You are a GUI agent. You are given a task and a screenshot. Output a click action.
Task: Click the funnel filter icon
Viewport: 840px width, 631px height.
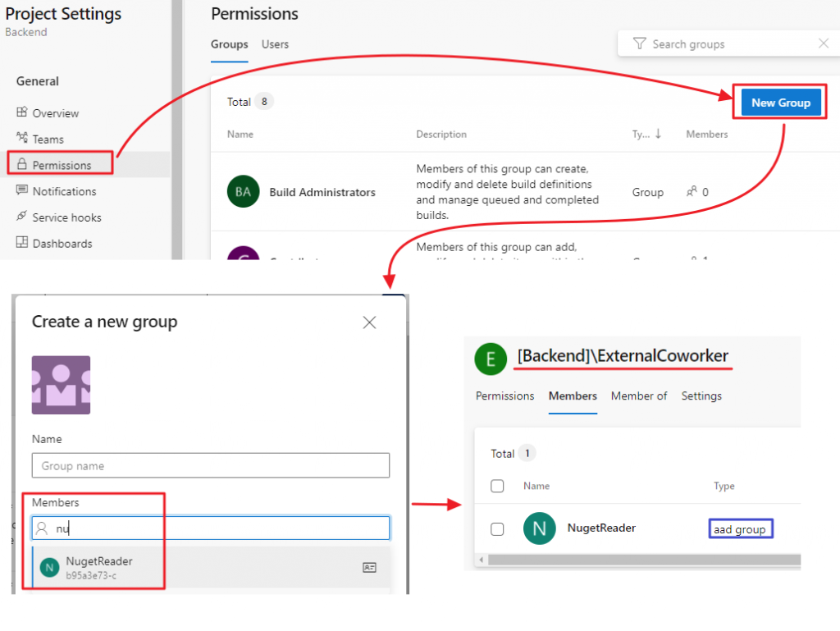639,43
